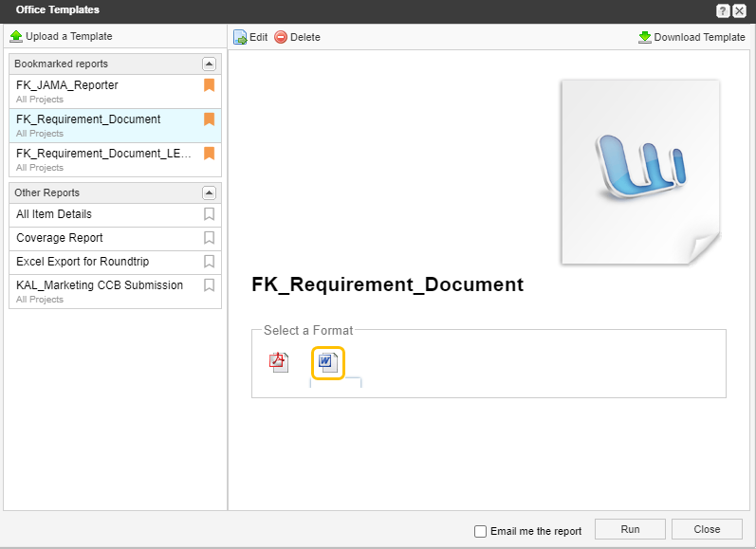Enable Email me the report checkbox
This screenshot has height=549, width=756.
click(480, 531)
